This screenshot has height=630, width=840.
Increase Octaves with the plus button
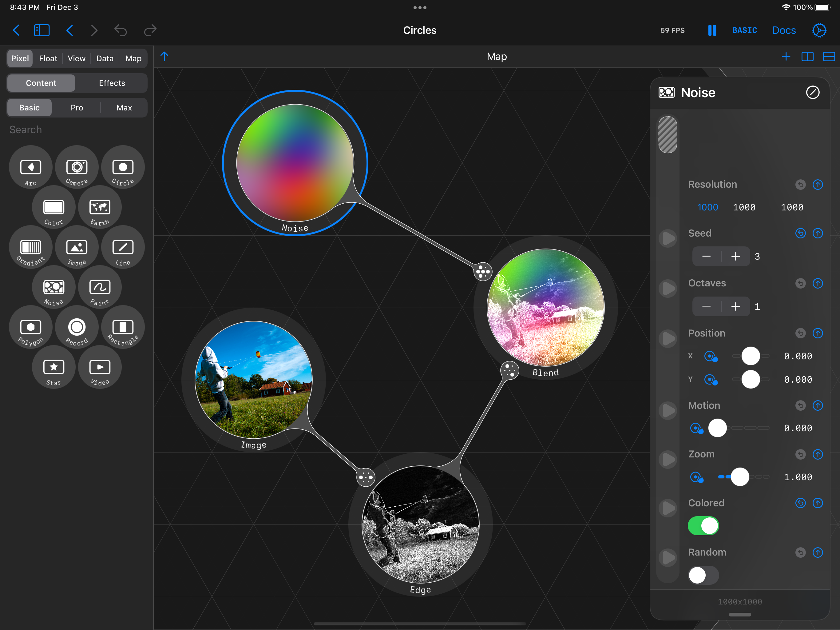point(735,307)
